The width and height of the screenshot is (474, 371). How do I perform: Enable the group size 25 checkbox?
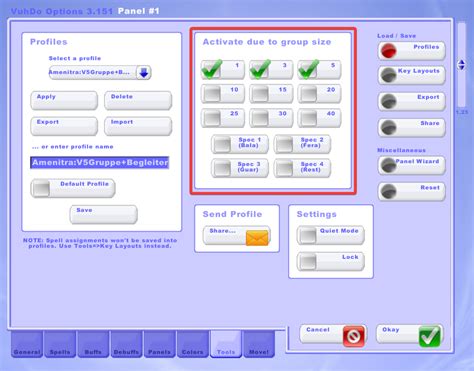click(212, 118)
